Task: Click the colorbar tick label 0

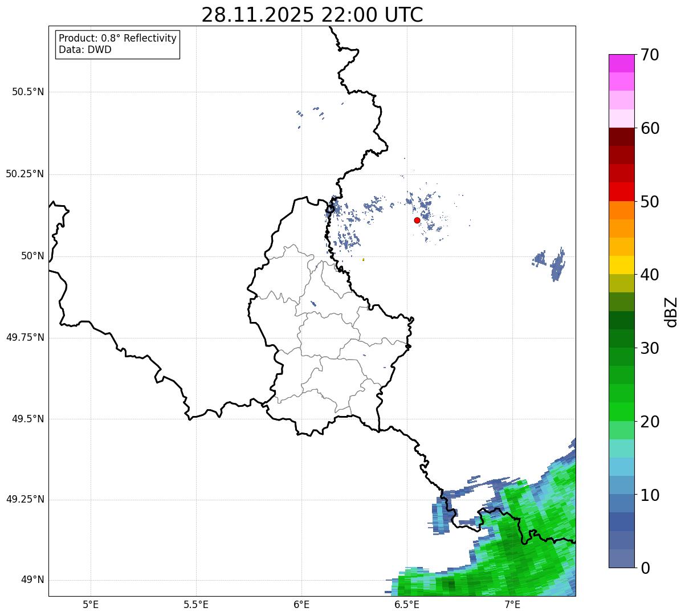Action: point(645,568)
